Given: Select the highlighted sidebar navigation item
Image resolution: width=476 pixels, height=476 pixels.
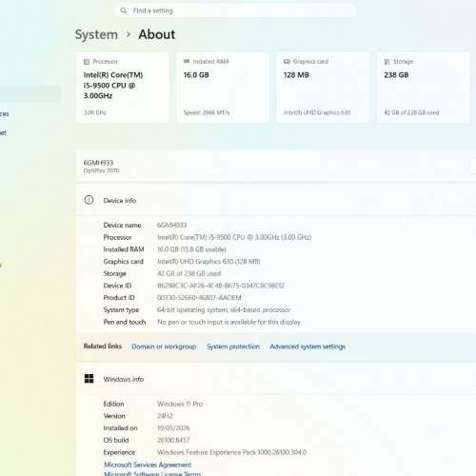Looking at the screenshot, I should (x=30, y=94).
